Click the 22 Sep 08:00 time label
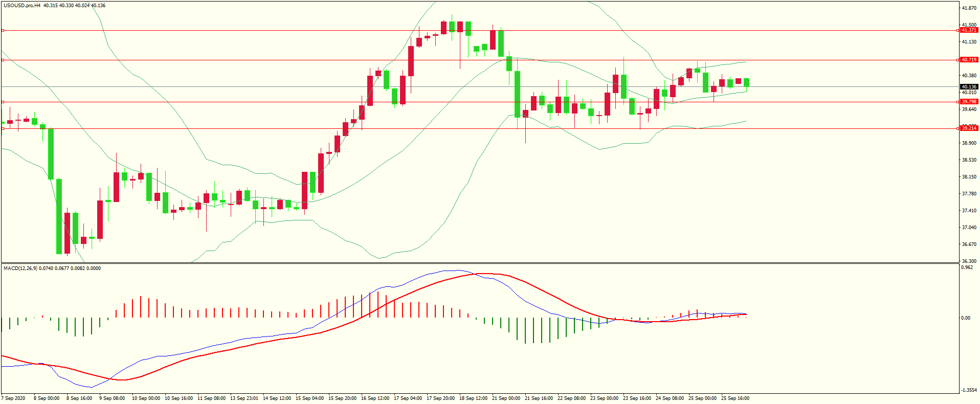Viewport: 980px width, 404px height. [x=571, y=398]
